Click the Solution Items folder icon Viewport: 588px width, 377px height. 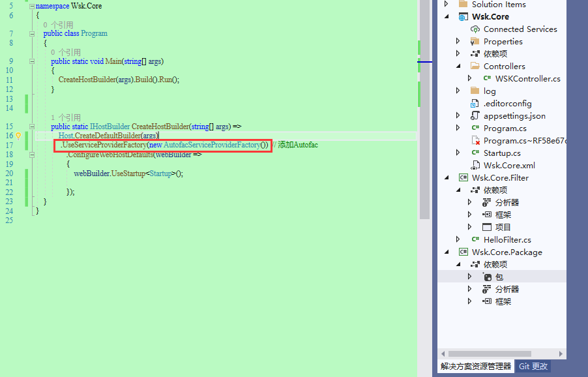pyautogui.click(x=463, y=4)
